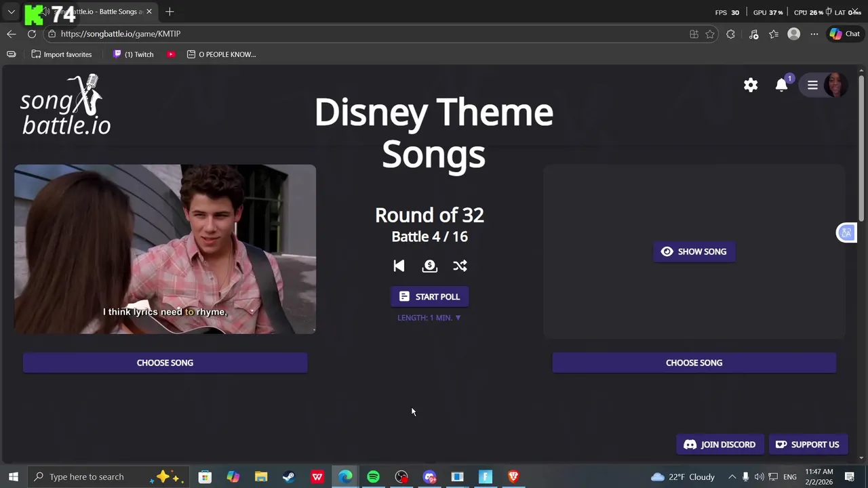
Task: Open File Explorer from the taskbar
Action: [261, 476]
